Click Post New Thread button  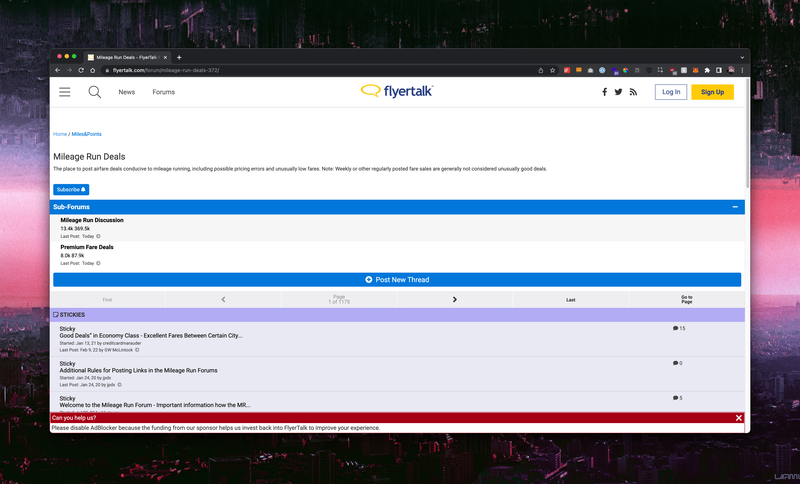tap(397, 279)
